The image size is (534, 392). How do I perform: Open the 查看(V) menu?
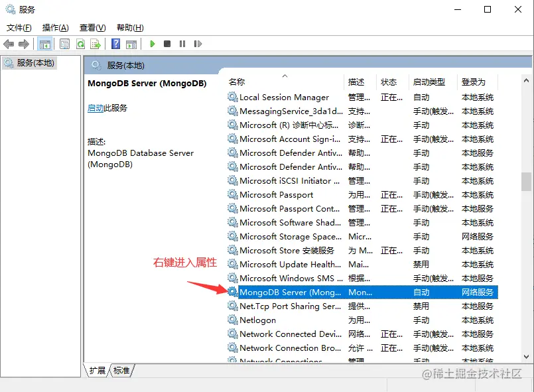pyautogui.click(x=93, y=28)
